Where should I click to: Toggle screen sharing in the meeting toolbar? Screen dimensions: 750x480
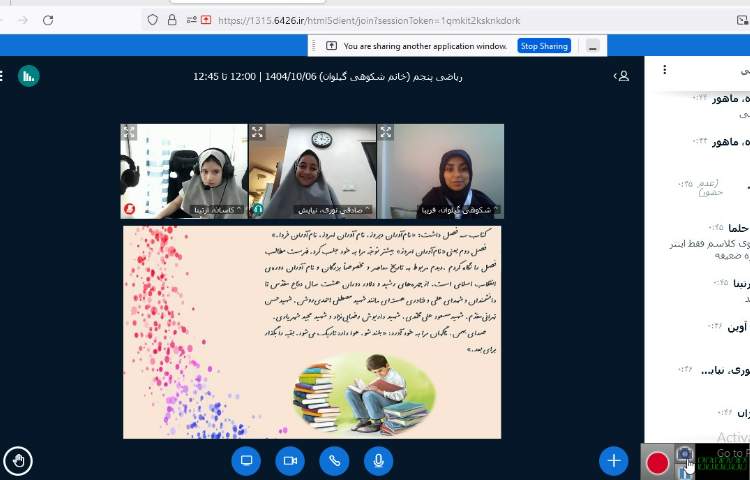click(x=246, y=460)
